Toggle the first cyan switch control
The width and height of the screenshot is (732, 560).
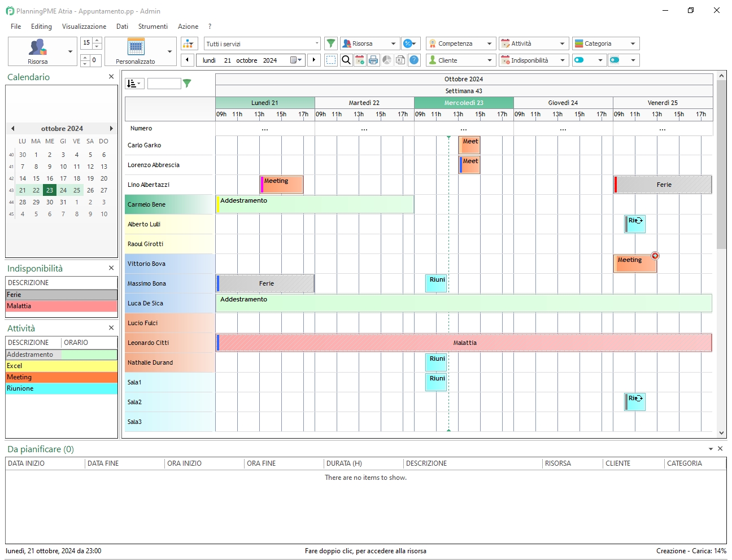578,60
